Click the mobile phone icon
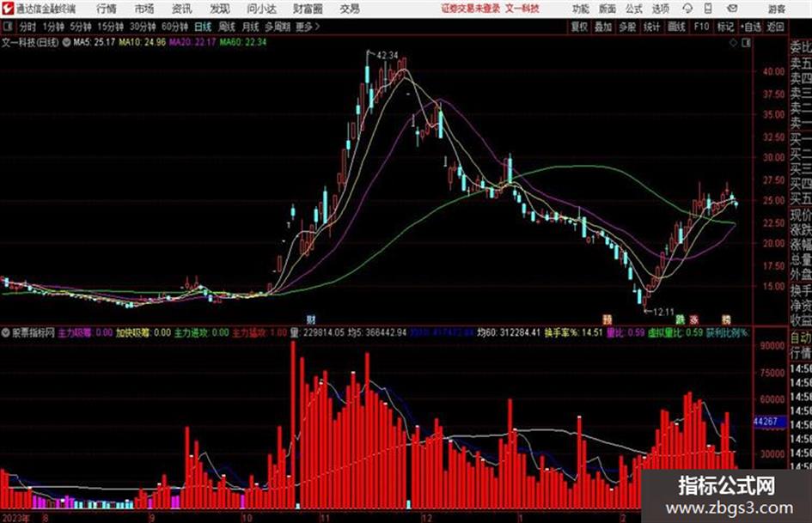Screen dimensions: 812x523 pos(708,9)
